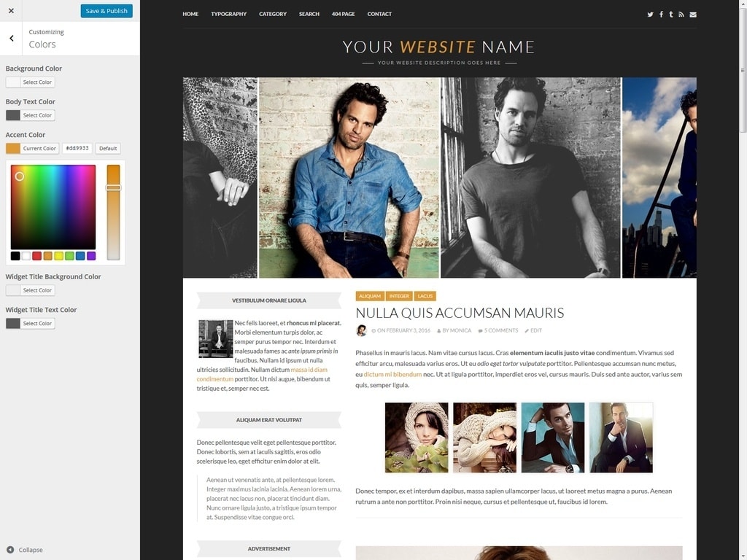Viewport: 747px width, 560px height.
Task: Open the RSS feed icon
Action: [681, 15]
